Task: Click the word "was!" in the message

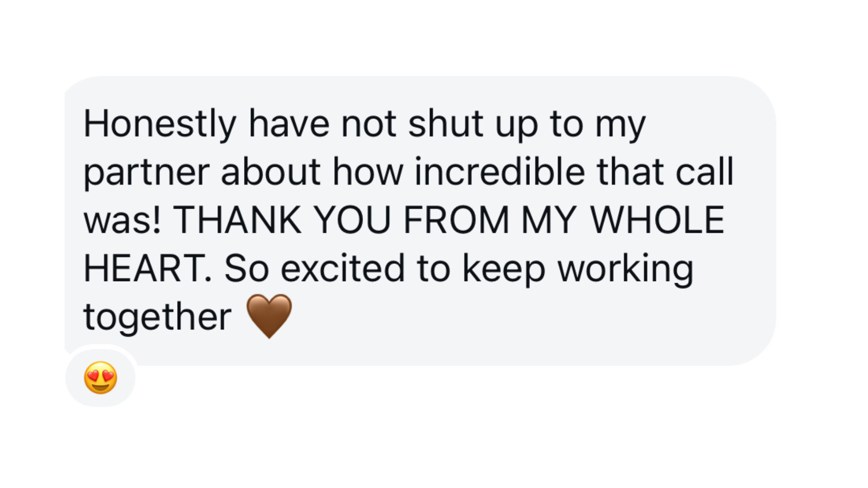Action: coord(122,220)
